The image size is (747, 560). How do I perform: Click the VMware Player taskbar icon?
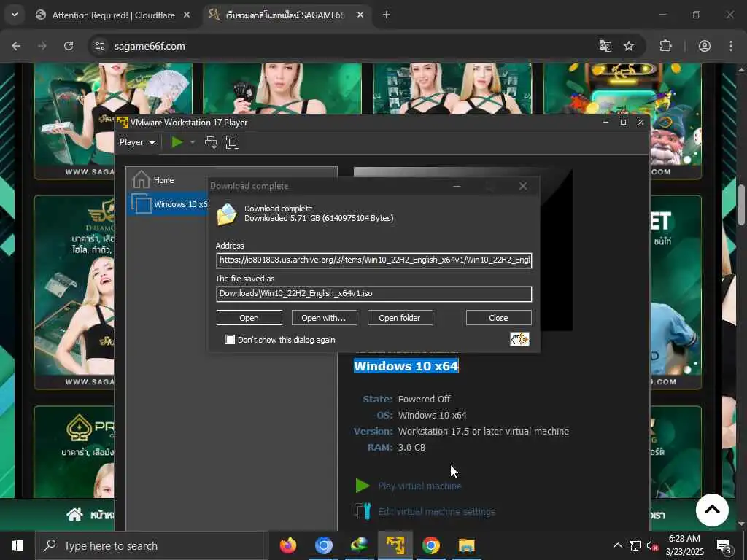pos(395,545)
